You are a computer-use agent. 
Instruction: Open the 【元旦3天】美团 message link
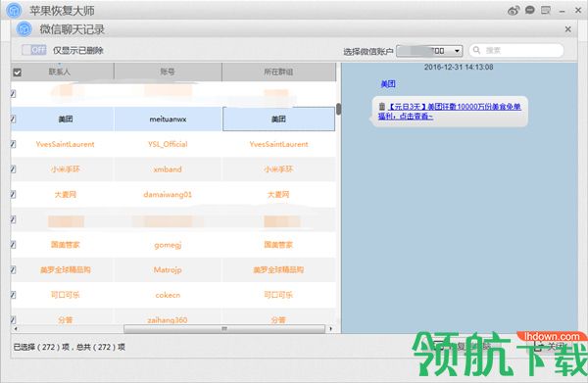(x=450, y=112)
